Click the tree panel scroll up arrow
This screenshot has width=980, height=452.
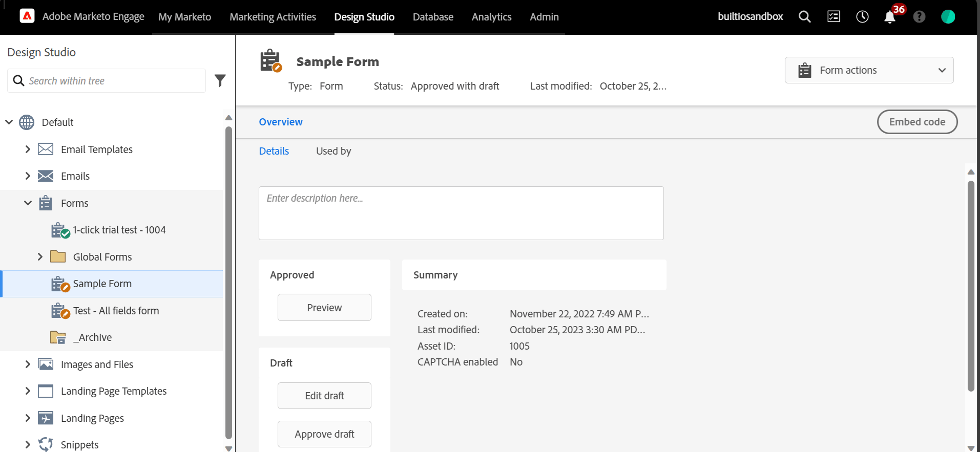[x=228, y=118]
